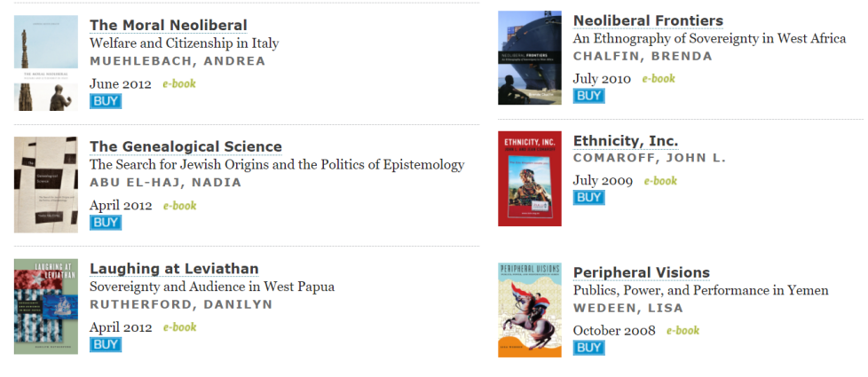Open The Moral Neoliberal book cover thumbnail
This screenshot has width=868, height=377.
tap(46, 63)
